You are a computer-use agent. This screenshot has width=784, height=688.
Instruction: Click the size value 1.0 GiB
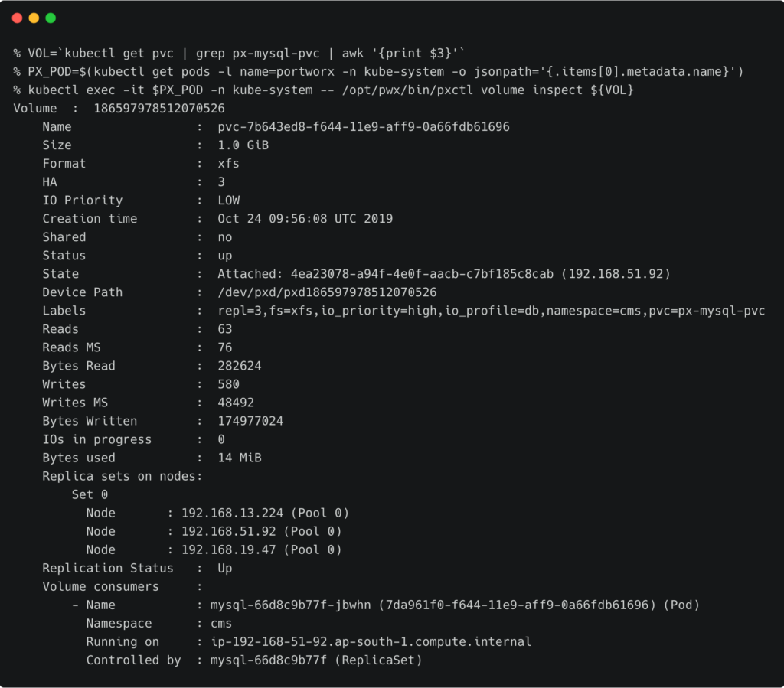(x=243, y=145)
